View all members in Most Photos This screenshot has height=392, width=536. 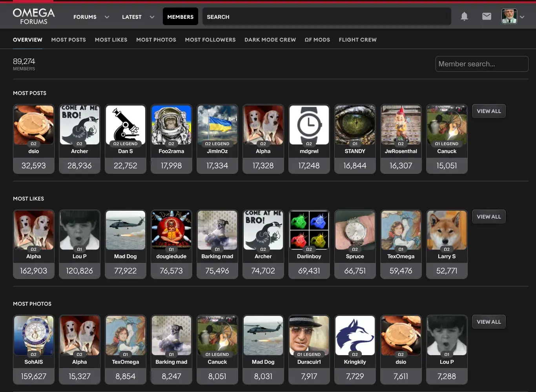tap(489, 322)
